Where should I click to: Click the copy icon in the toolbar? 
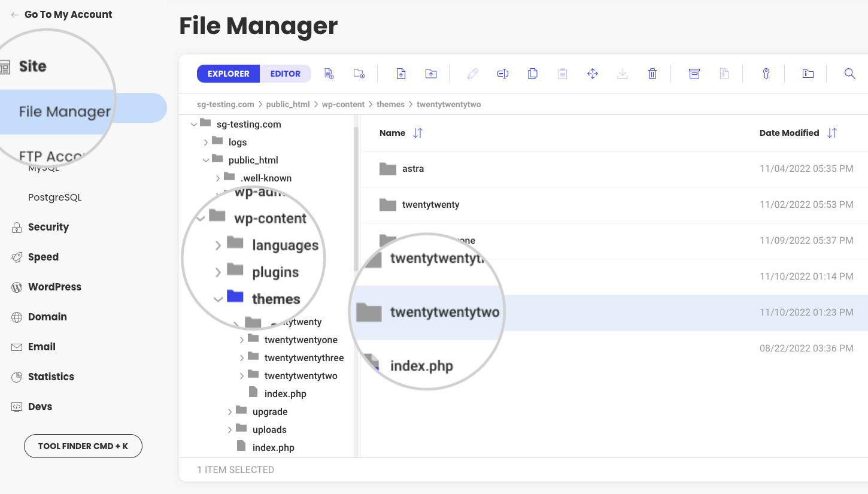point(533,74)
